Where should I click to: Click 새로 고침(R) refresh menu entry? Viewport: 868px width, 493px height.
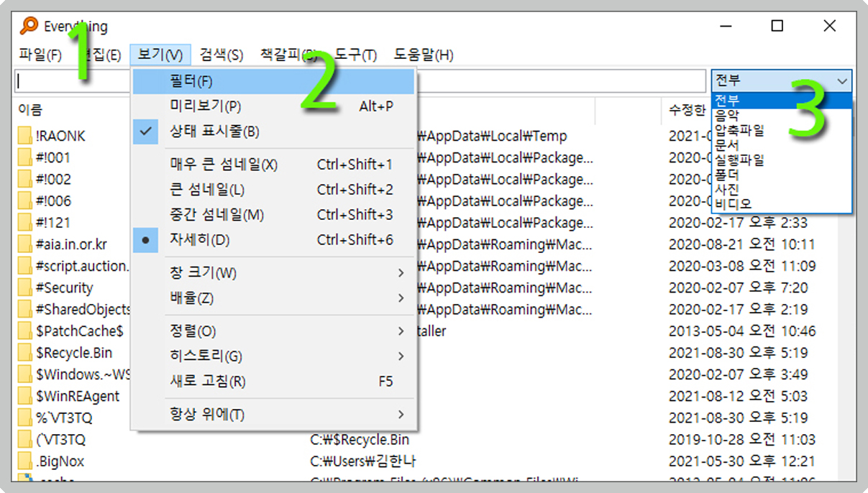(274, 382)
